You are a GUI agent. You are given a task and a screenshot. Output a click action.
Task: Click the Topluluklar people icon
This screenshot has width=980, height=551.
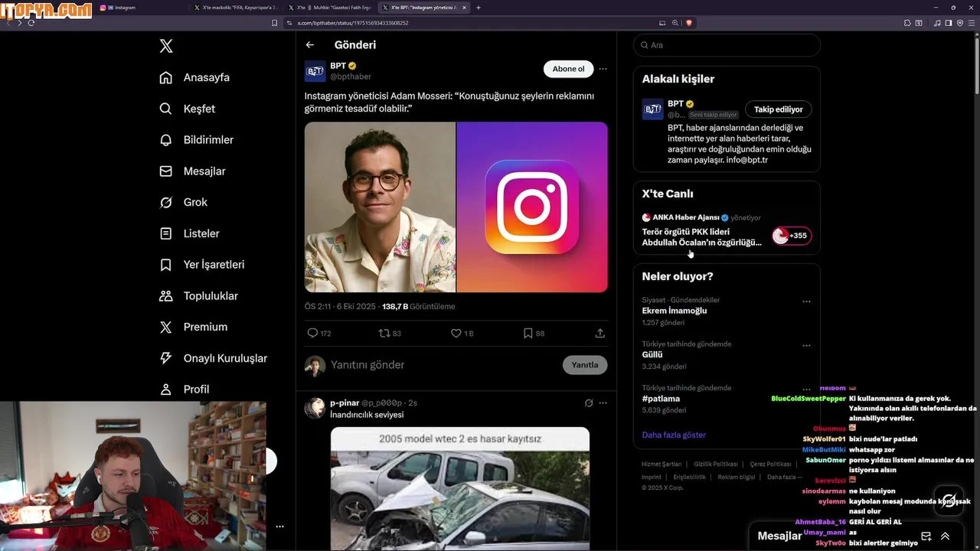coord(165,295)
